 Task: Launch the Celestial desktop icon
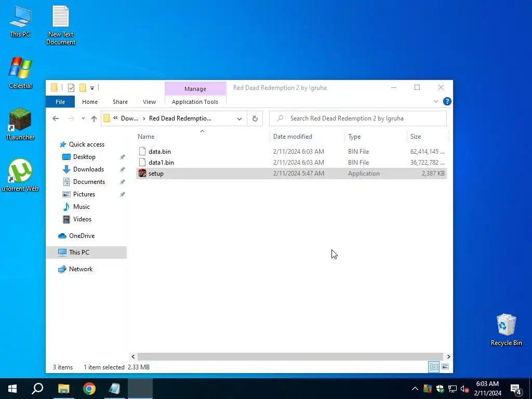20,73
